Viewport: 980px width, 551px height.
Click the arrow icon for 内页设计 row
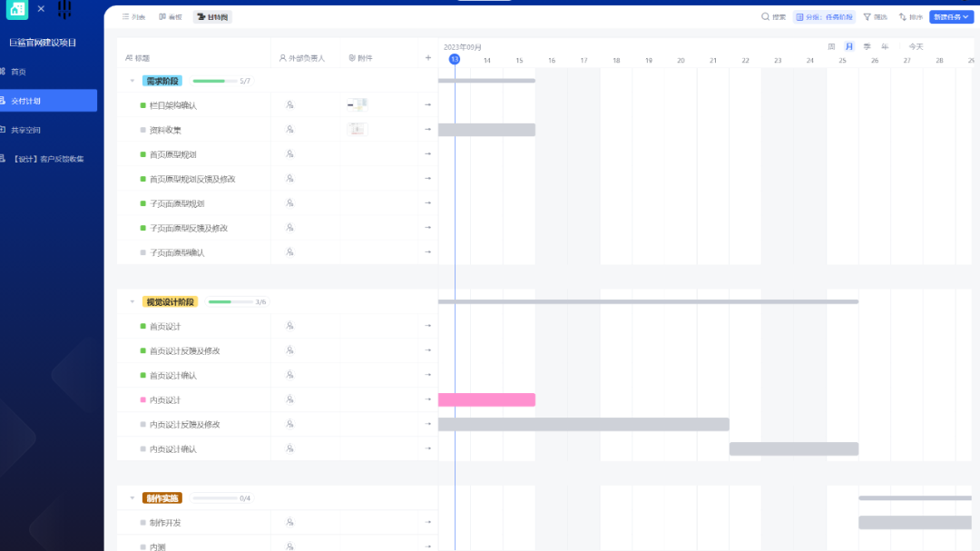pos(428,399)
